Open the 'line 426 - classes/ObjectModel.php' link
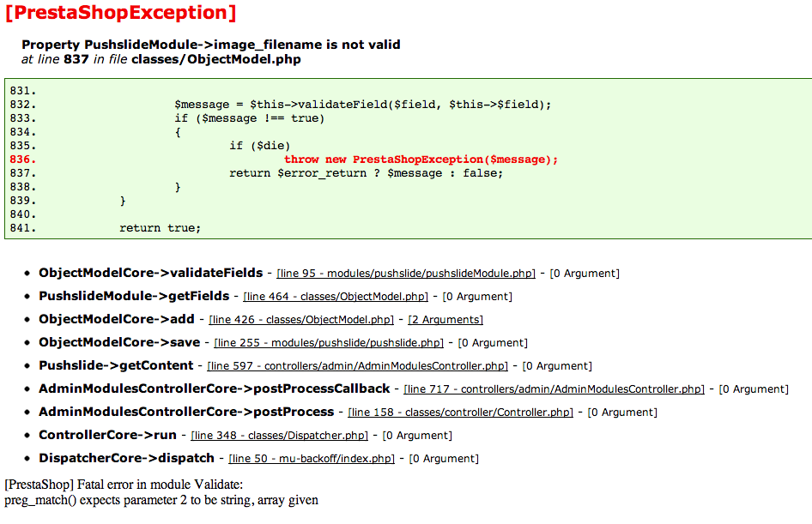 301,320
